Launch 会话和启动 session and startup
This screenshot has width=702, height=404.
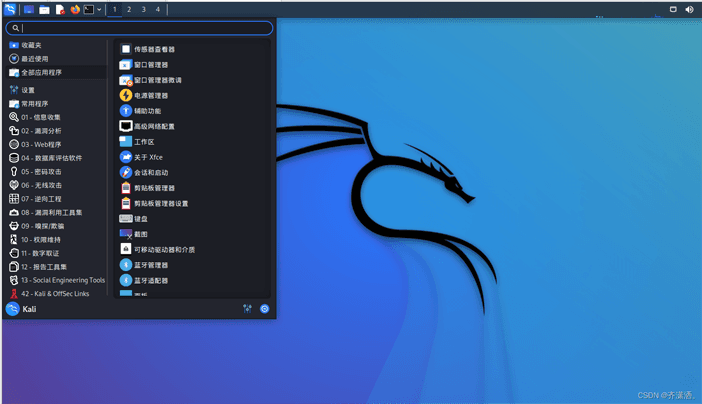pos(193,172)
